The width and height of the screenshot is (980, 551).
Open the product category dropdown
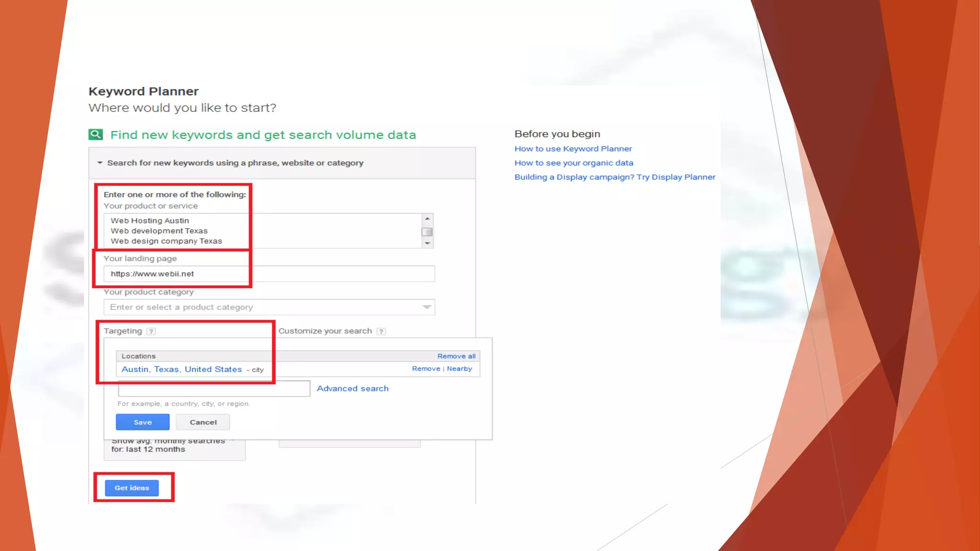(x=426, y=307)
